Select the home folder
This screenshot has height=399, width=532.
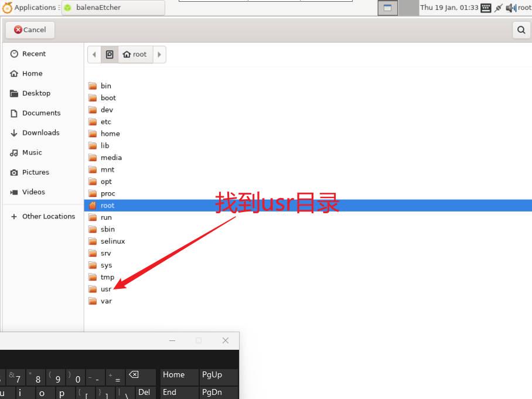click(x=308, y=134)
